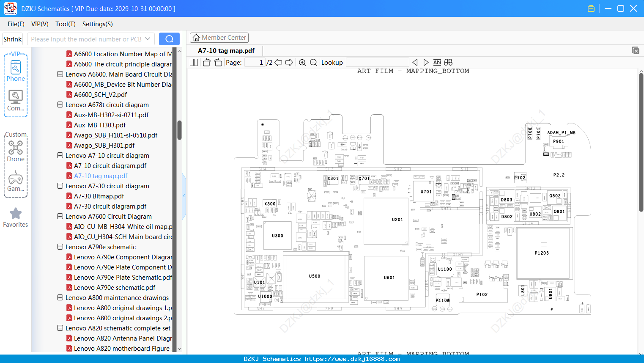644x363 pixels.
Task: Open Lenovo A790e schematic.pdf
Action: point(115,287)
